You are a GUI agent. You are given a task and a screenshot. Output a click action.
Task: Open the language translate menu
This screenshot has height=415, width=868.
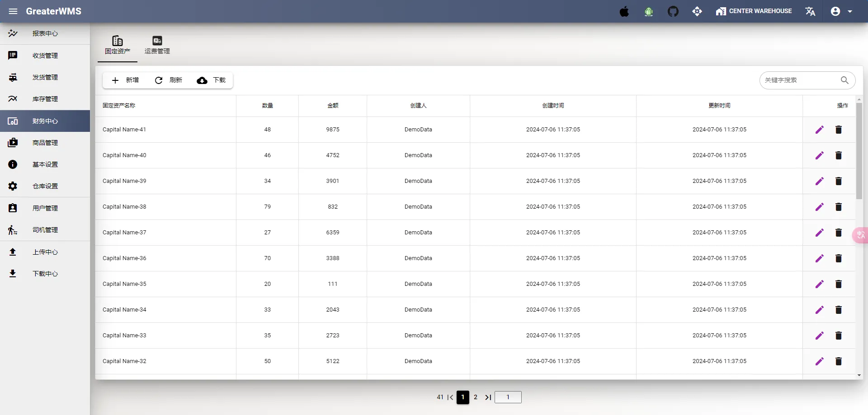pyautogui.click(x=810, y=11)
